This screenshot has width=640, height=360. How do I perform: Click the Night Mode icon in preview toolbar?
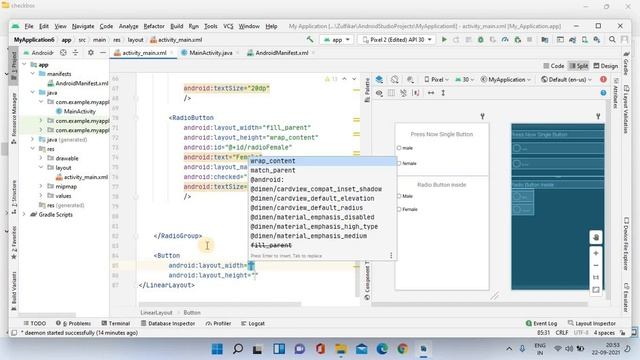coord(410,79)
